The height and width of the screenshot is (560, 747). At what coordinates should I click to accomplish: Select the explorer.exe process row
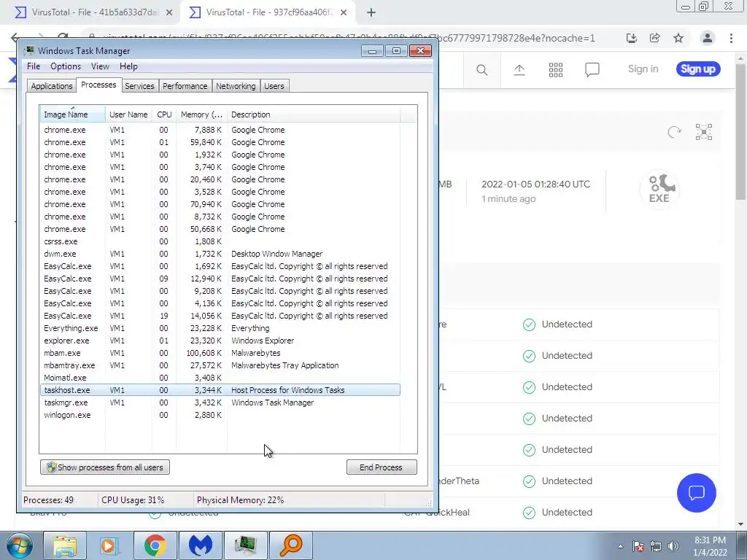[x=220, y=341]
